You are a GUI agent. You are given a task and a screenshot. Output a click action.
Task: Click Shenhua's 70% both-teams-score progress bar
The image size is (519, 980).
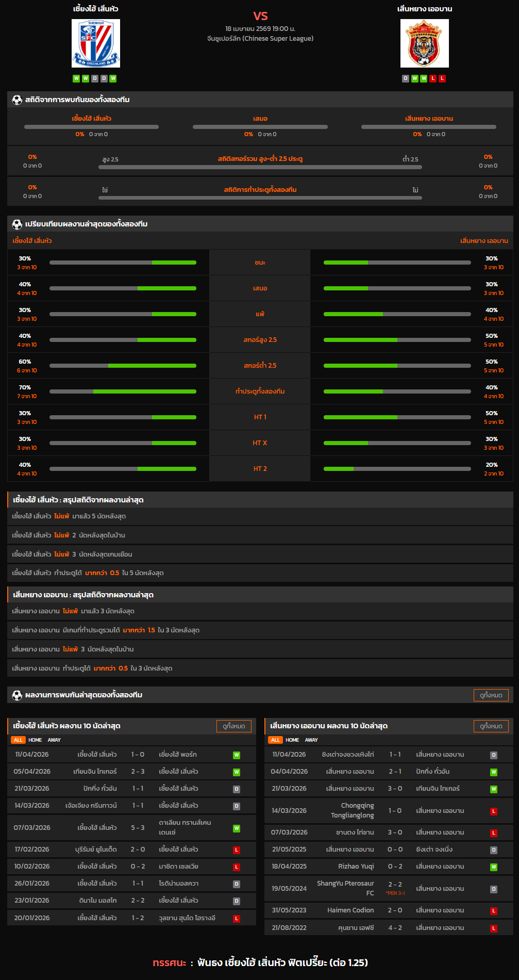tap(123, 391)
